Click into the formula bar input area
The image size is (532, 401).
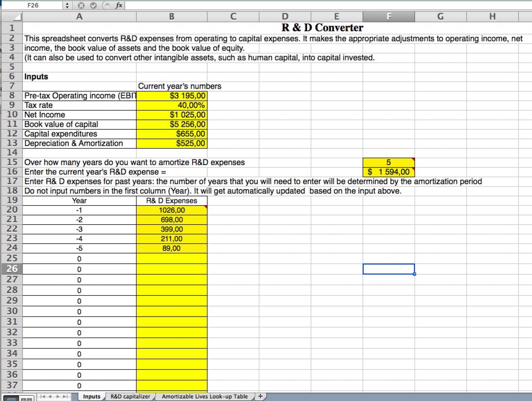coord(328,5)
